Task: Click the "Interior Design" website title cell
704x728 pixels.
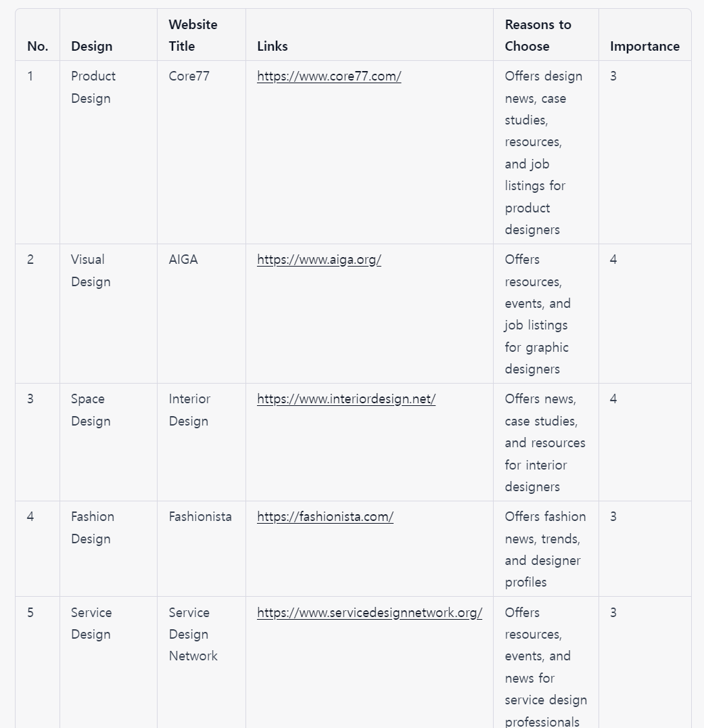Action: click(x=189, y=410)
